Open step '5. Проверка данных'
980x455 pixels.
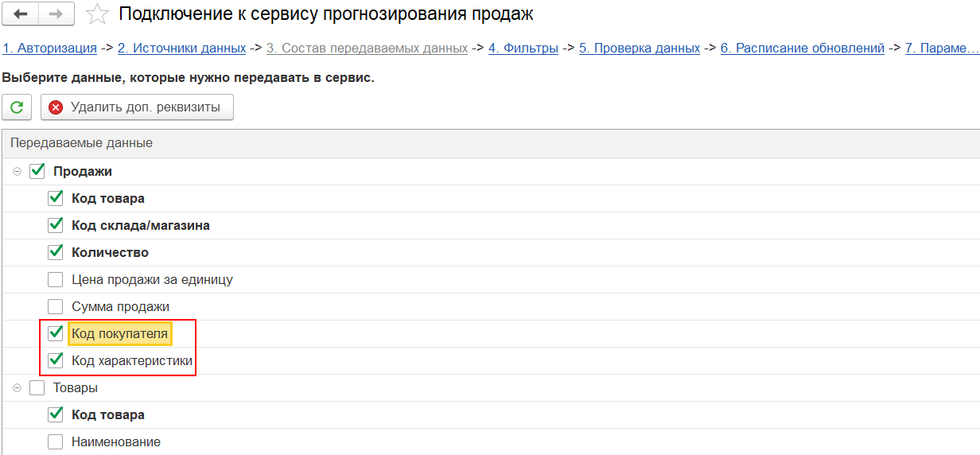click(639, 48)
